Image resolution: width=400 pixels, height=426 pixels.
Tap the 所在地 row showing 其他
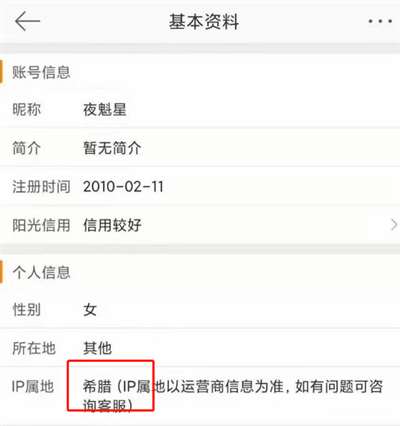click(x=200, y=348)
